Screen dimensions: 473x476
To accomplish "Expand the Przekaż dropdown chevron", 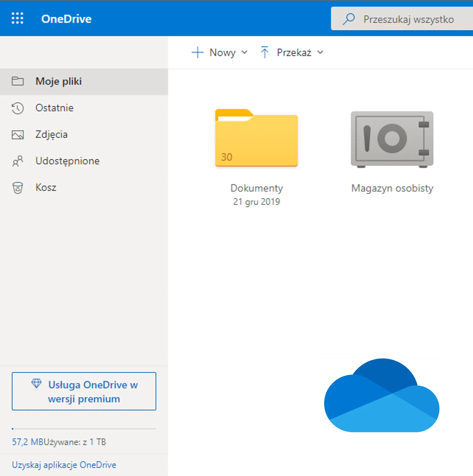I will point(320,52).
